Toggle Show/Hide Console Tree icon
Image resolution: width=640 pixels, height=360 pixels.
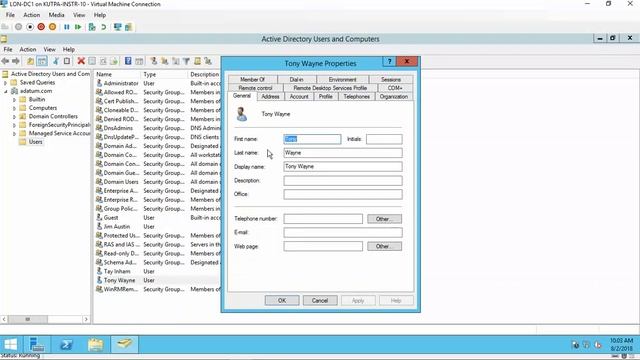click(x=42, y=61)
